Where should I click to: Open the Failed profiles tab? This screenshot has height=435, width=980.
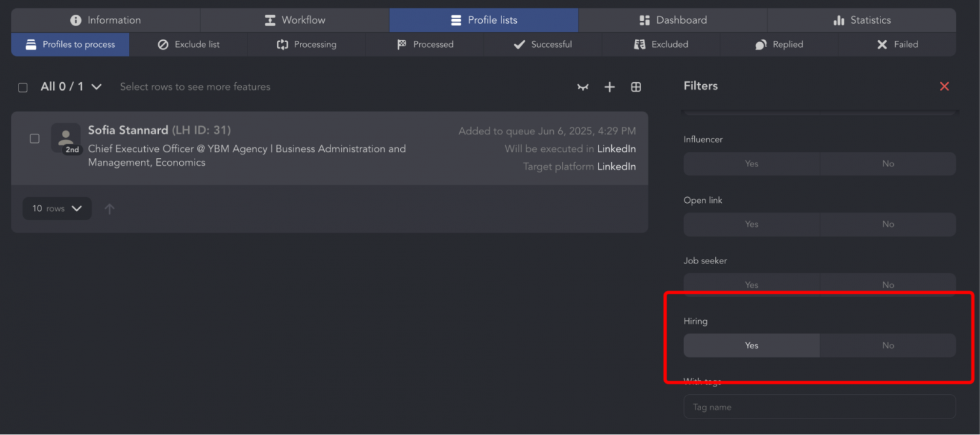[x=896, y=45]
